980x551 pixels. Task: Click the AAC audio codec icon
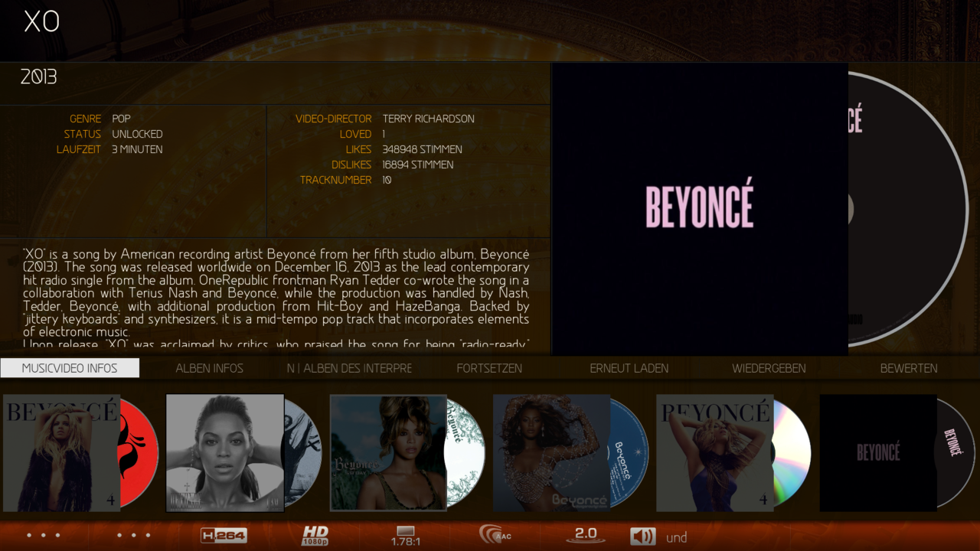tap(495, 534)
